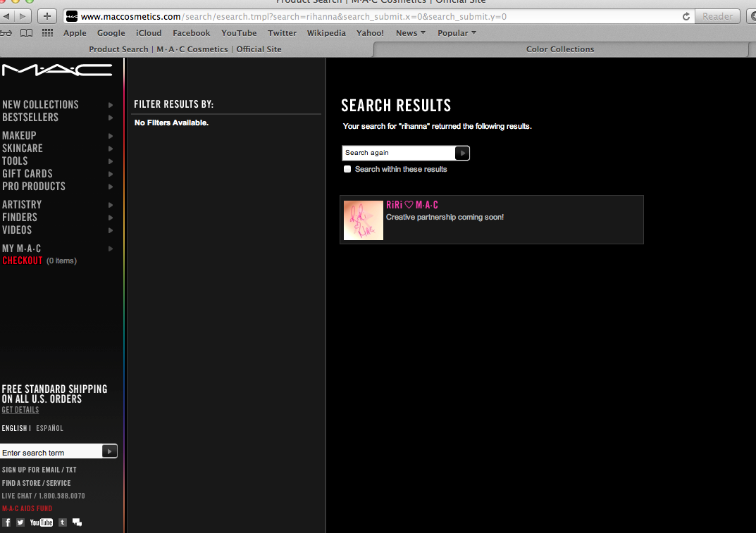Click the chat bubbles icon in footer
This screenshot has height=533, width=756.
click(77, 522)
